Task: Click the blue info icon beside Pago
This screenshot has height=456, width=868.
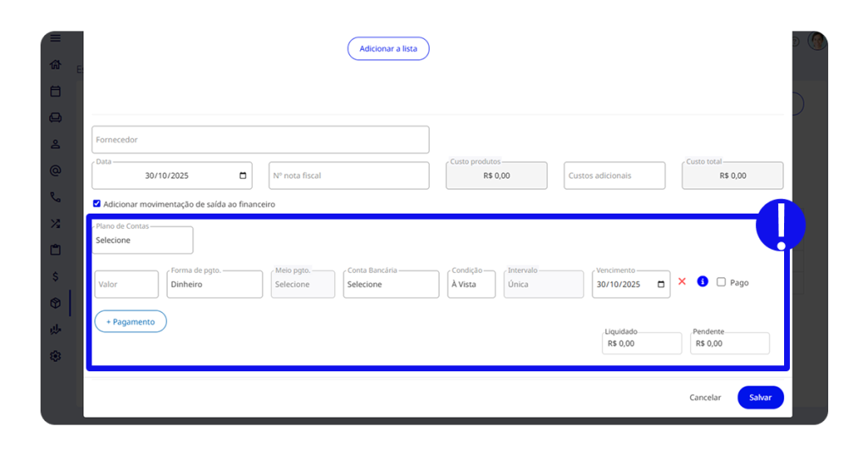Action: (702, 282)
